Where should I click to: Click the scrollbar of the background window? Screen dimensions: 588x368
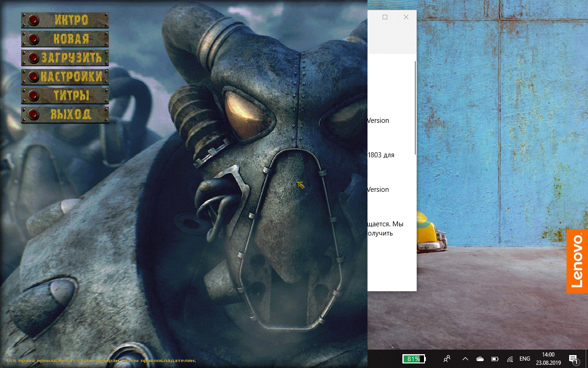(415, 108)
